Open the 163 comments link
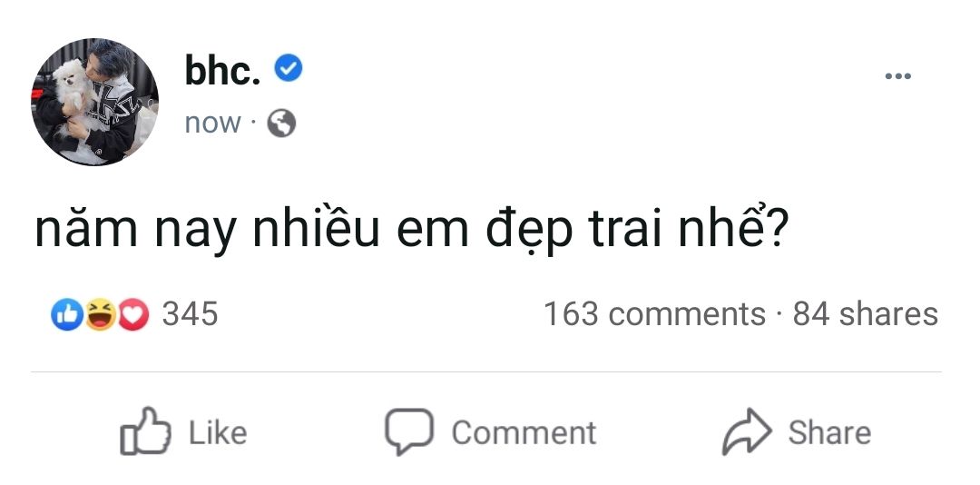Viewport: 980px width, 485px height. point(654,314)
